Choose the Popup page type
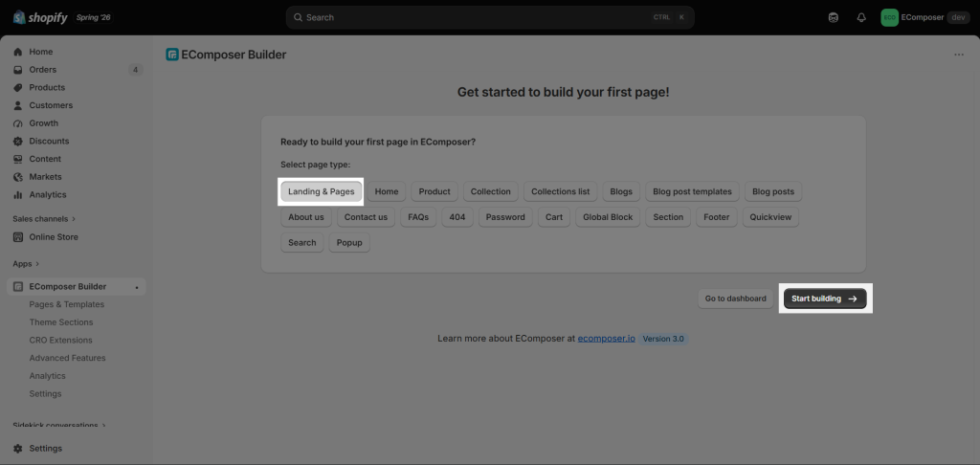The height and width of the screenshot is (465, 980). coord(349,242)
